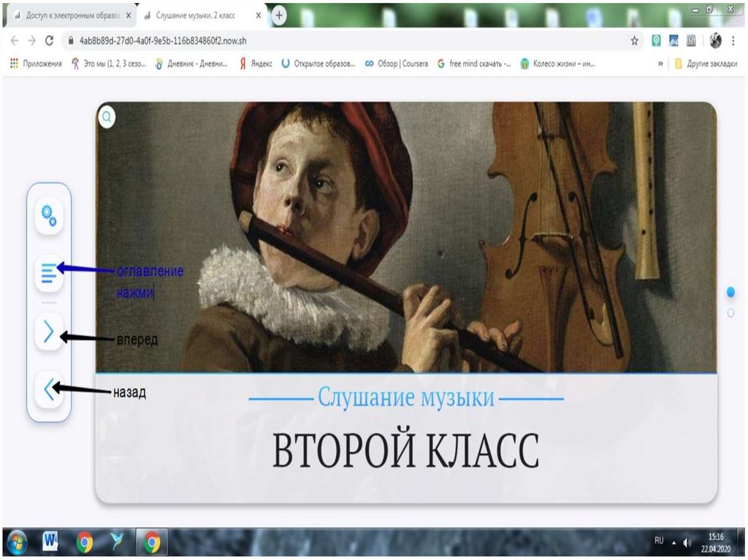Open the settings gear in left sidebar

click(x=49, y=215)
